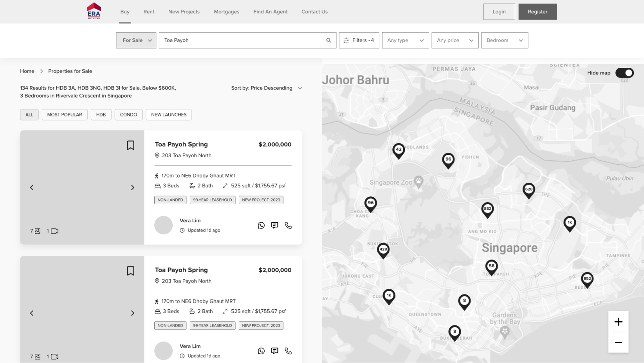Image resolution: width=644 pixels, height=363 pixels.
Task: Select the MOST POPULAR filter tab
Action: coord(65,114)
